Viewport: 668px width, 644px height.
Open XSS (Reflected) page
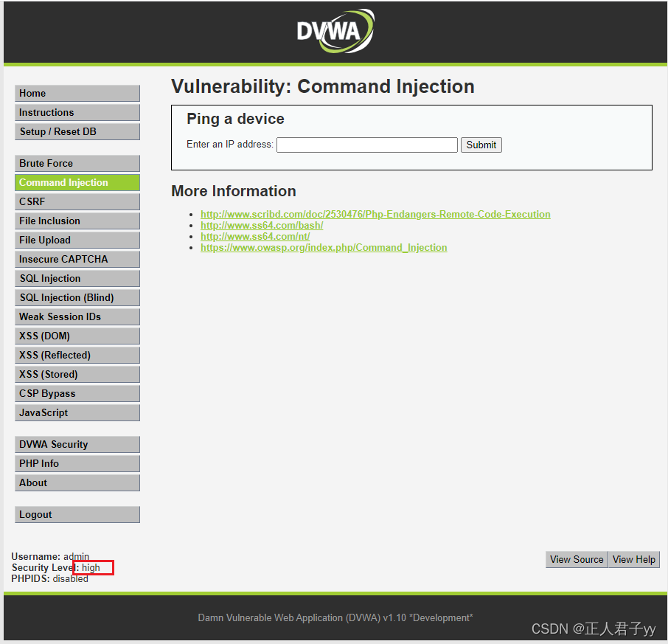click(x=77, y=355)
